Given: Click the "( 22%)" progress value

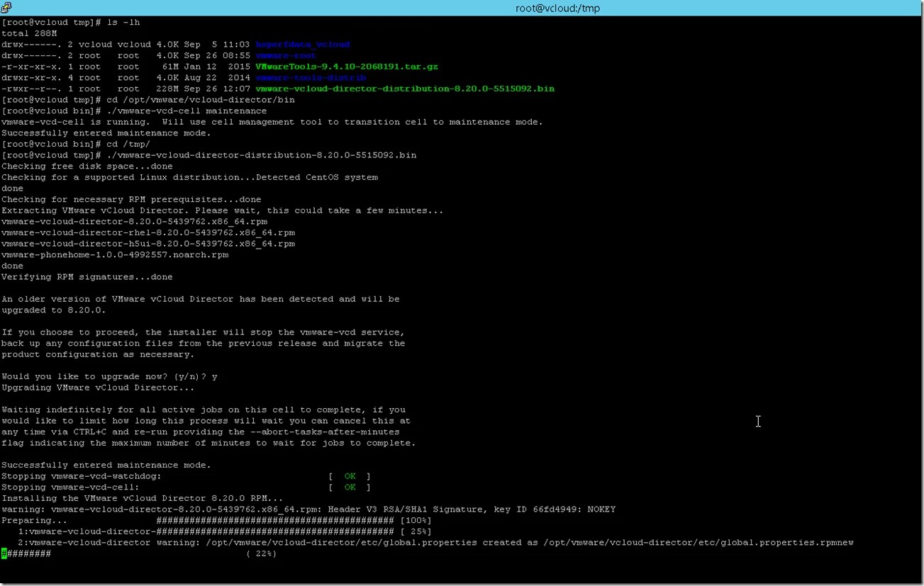Looking at the screenshot, I should (262, 553).
